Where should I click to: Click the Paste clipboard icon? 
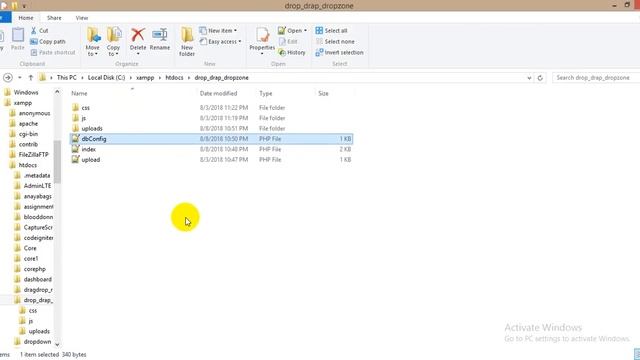(18, 36)
